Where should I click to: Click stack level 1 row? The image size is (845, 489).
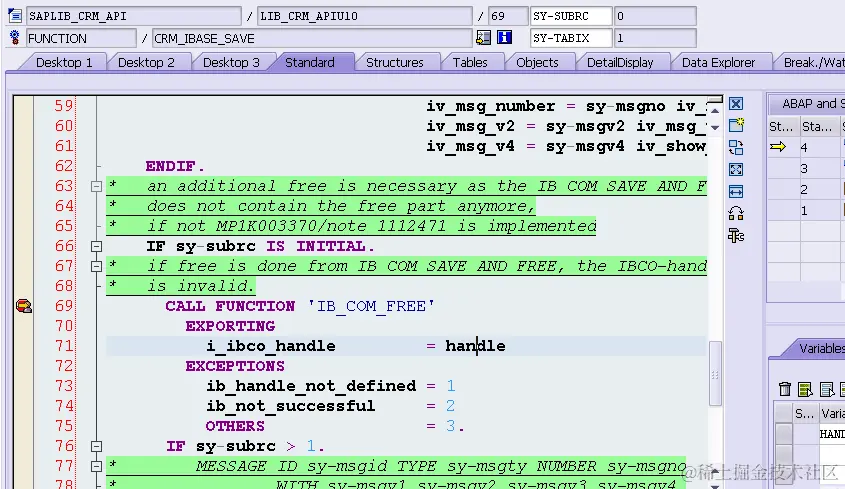806,210
